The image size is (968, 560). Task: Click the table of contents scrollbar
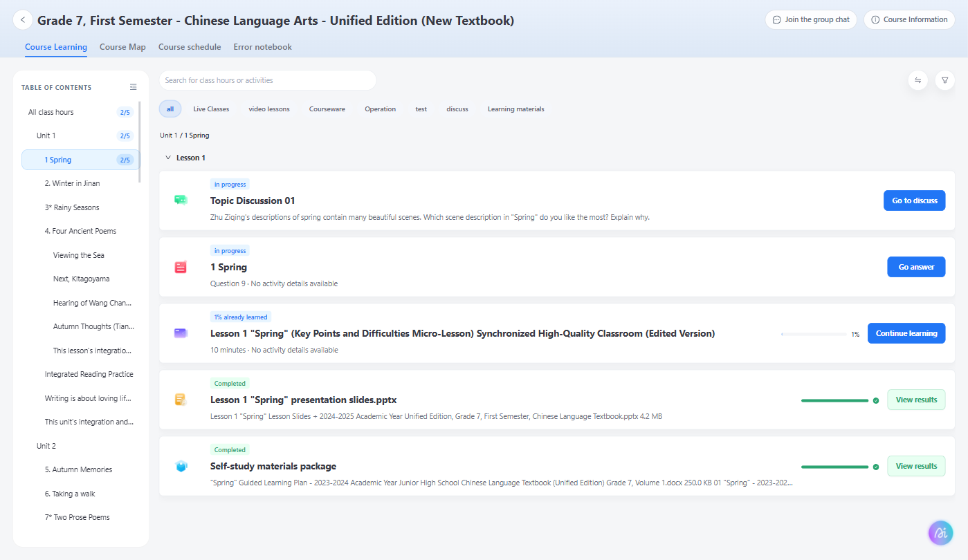[140, 142]
